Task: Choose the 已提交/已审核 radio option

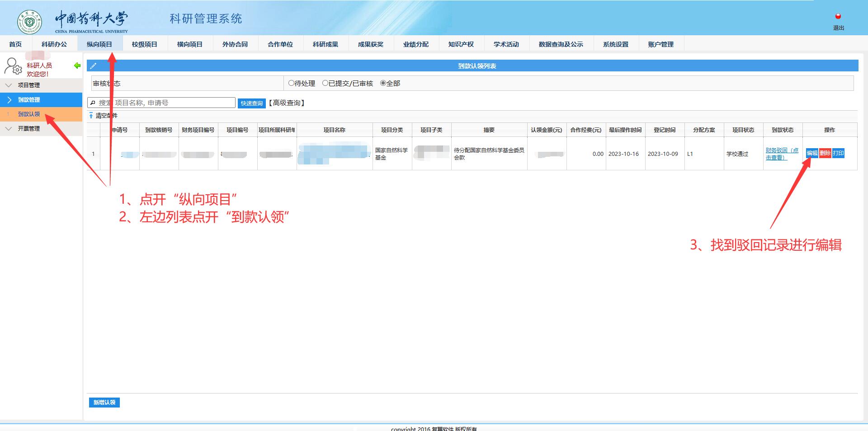Action: coord(325,83)
